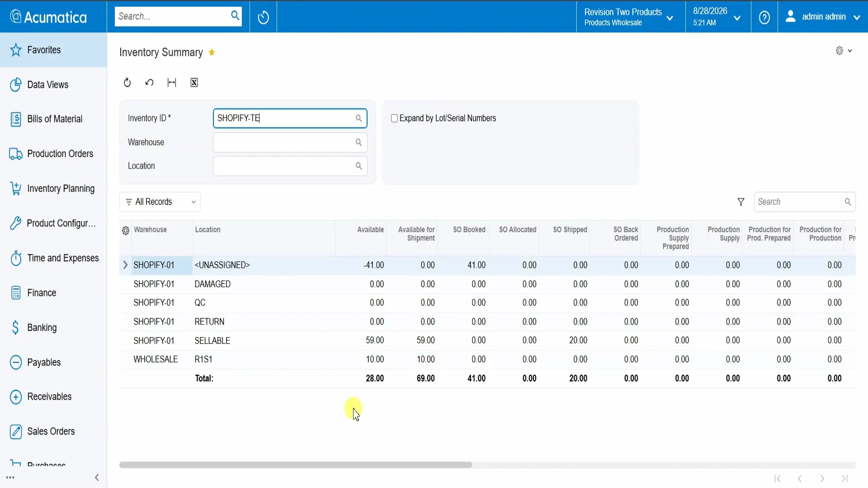Fit columns to width icon
868x488 pixels.
pyautogui.click(x=172, y=82)
